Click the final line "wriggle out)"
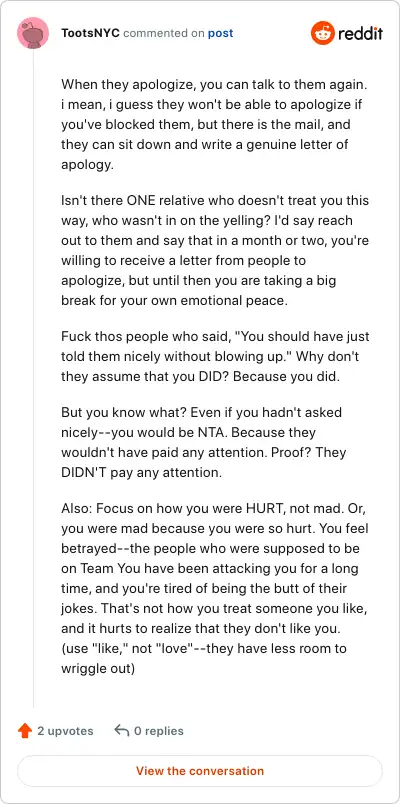This screenshot has width=400, height=804. (97, 669)
